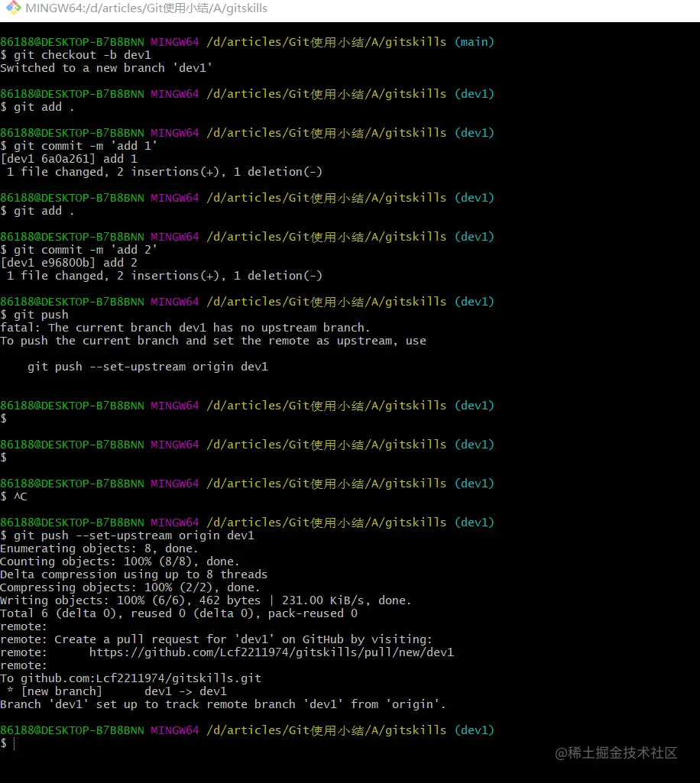Click the 'git checkout -b dev1' command line
Image resolution: width=700 pixels, height=783 pixels.
tap(76, 55)
